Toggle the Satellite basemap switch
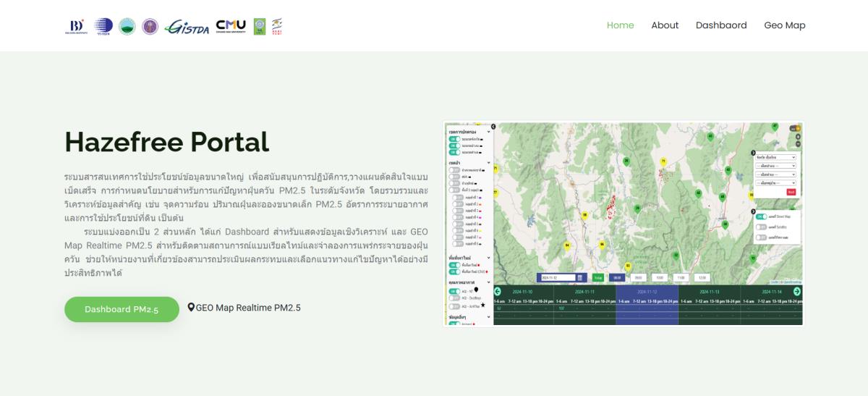 tap(760, 227)
